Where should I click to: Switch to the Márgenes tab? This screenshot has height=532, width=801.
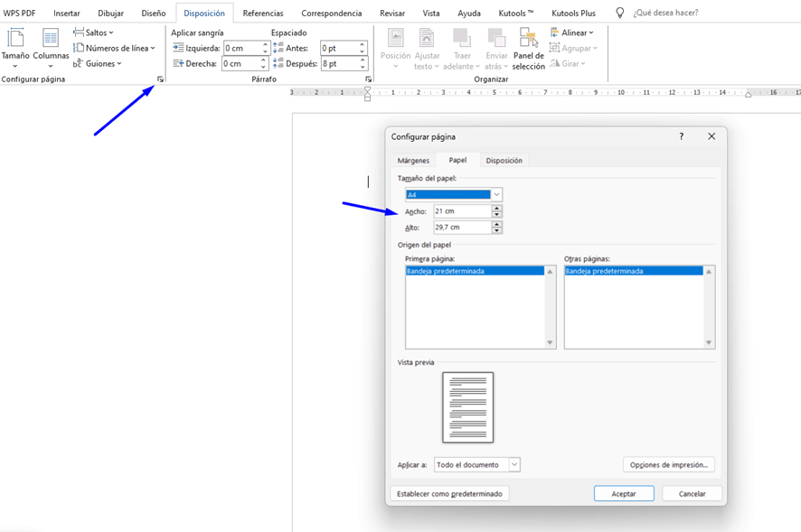416,160
